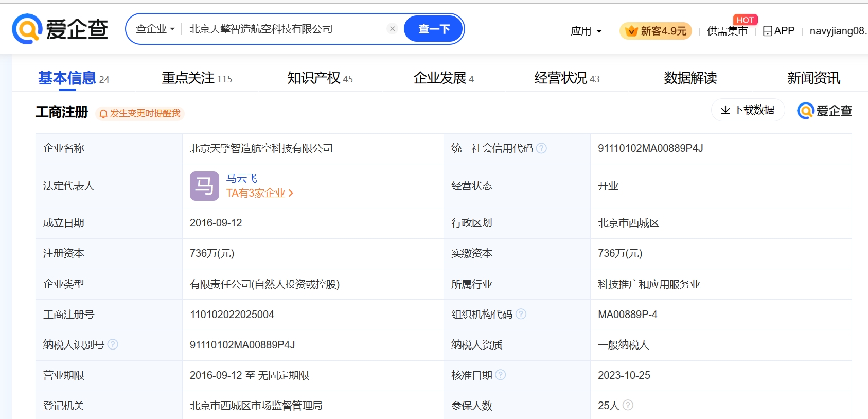868x419 pixels.
Task: Open the TA有3家企业 link
Action: tap(260, 193)
